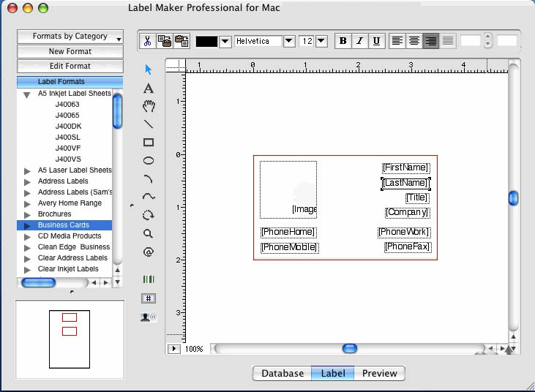Open the font size 12 dropdown
The width and height of the screenshot is (535, 392).
321,41
